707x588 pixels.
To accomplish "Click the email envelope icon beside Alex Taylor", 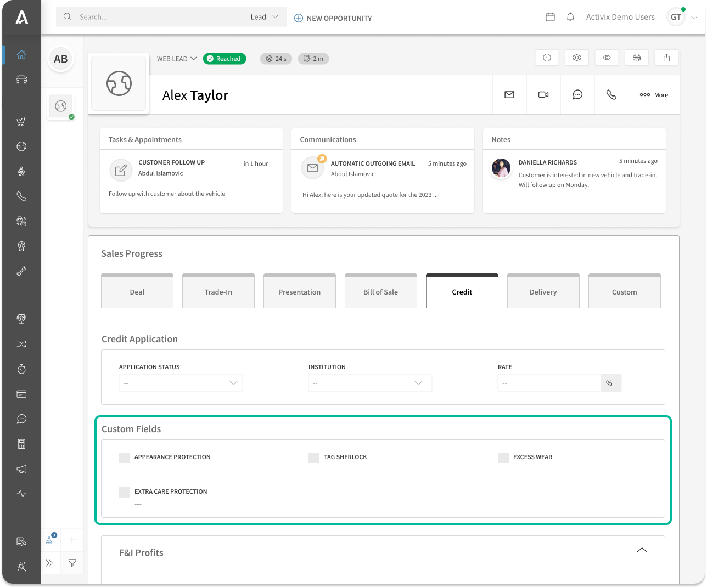I will pyautogui.click(x=509, y=95).
